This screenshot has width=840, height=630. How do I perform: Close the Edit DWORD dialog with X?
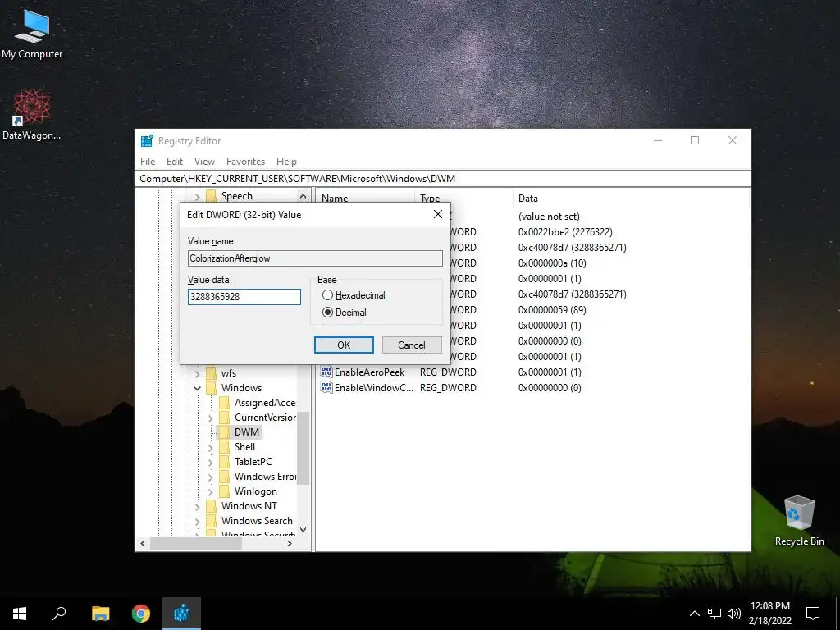pos(438,214)
